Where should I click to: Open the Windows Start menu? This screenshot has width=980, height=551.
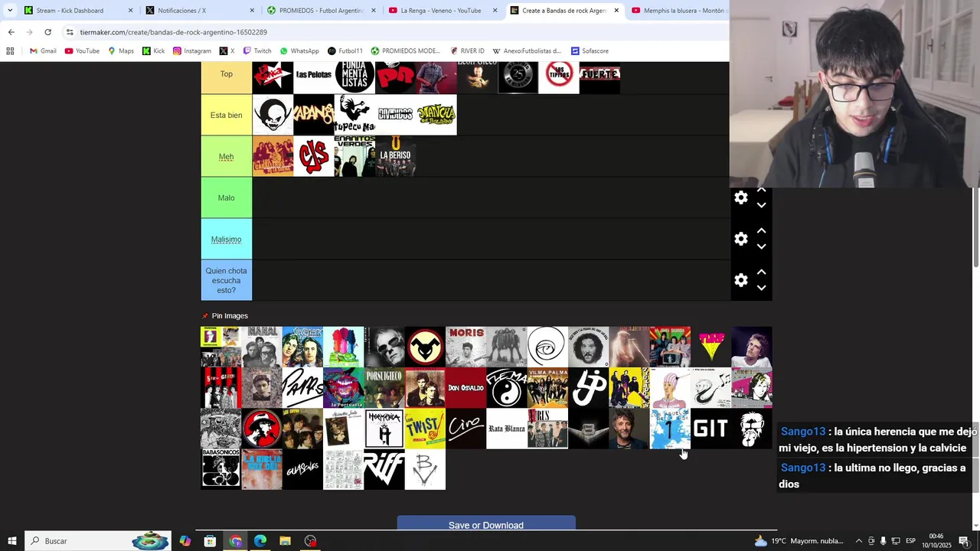click(x=11, y=541)
